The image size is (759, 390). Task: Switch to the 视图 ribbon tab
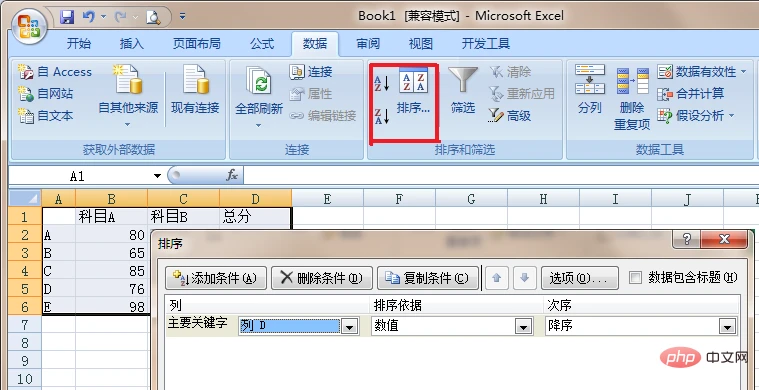pyautogui.click(x=421, y=44)
